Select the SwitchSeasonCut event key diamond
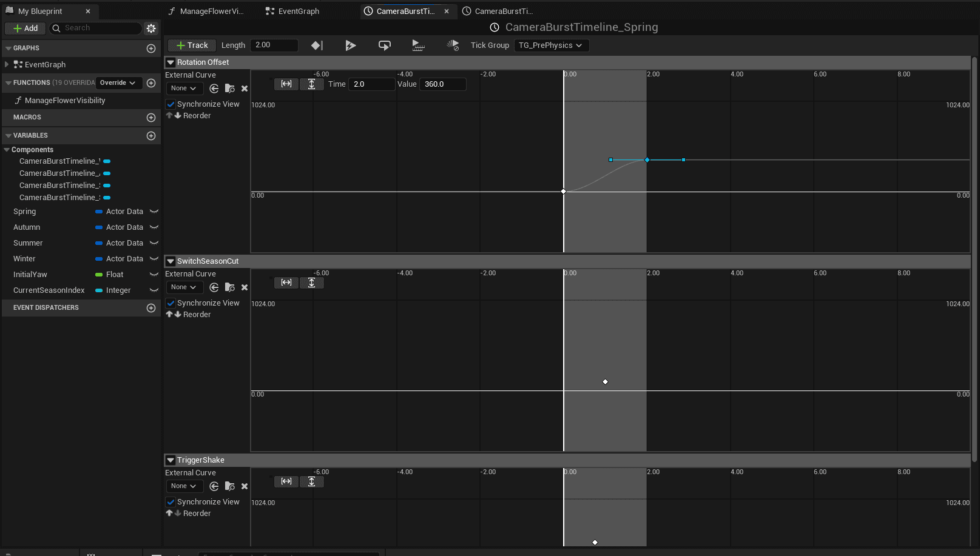 (605, 382)
